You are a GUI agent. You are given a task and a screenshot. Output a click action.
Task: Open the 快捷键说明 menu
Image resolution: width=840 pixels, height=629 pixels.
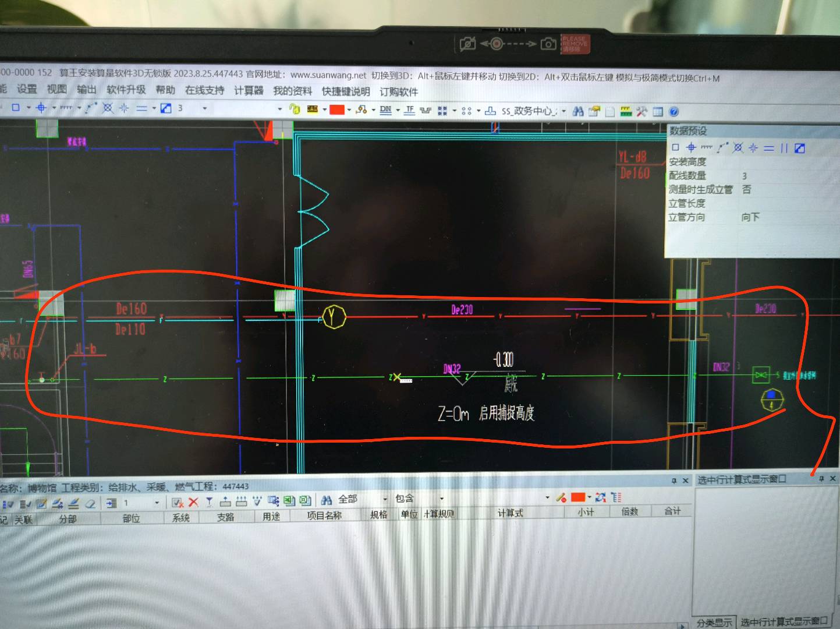tap(346, 91)
